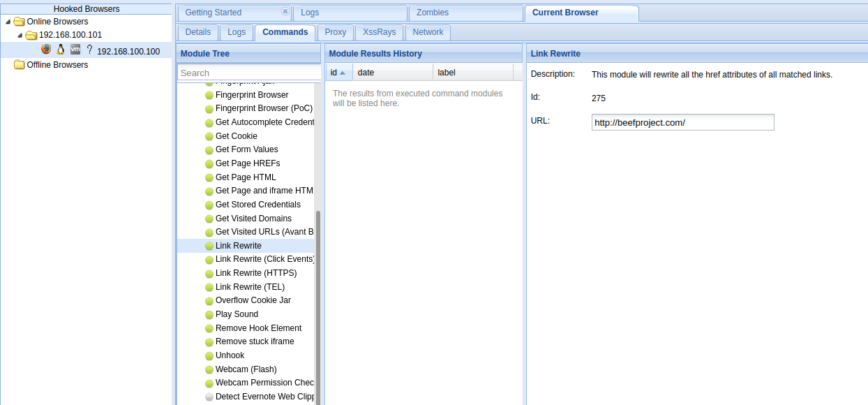Switch to the Zombies tab
Viewport: 868px width, 405px height.
coord(433,13)
